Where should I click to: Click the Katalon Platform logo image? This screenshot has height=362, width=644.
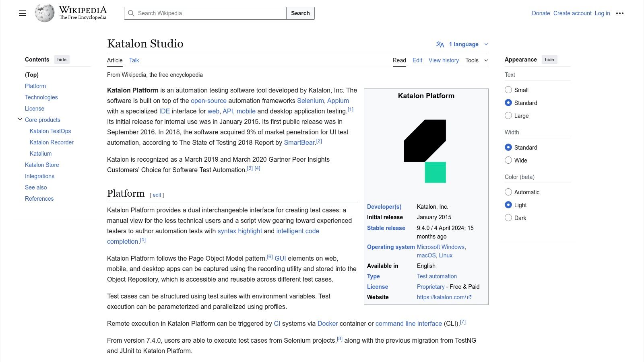pyautogui.click(x=425, y=151)
